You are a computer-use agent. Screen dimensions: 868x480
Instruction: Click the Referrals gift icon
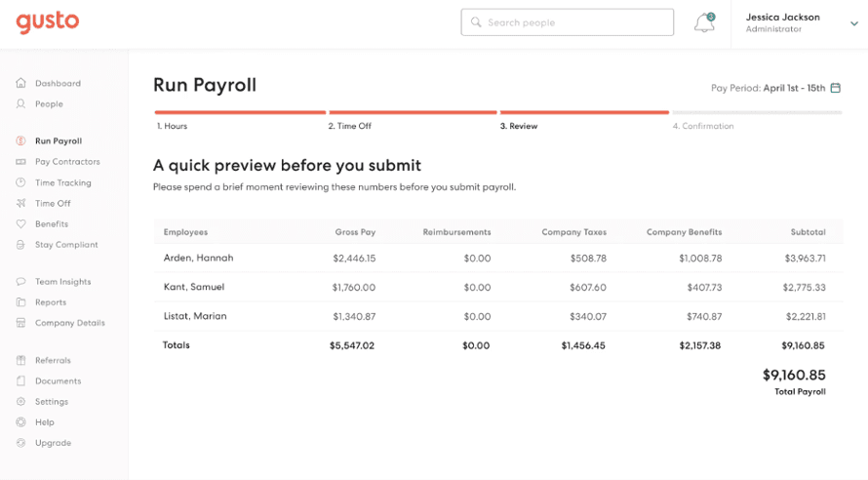(21, 360)
